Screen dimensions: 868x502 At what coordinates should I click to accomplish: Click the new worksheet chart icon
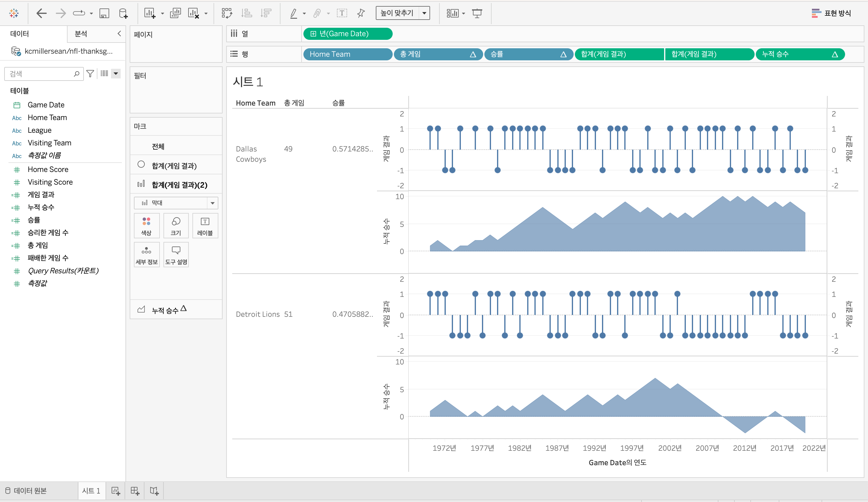pyautogui.click(x=150, y=14)
